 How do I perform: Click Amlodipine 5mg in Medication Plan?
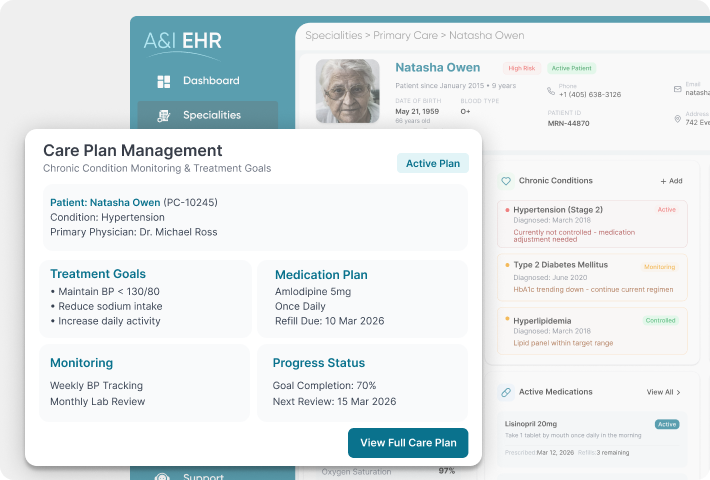tap(313, 292)
